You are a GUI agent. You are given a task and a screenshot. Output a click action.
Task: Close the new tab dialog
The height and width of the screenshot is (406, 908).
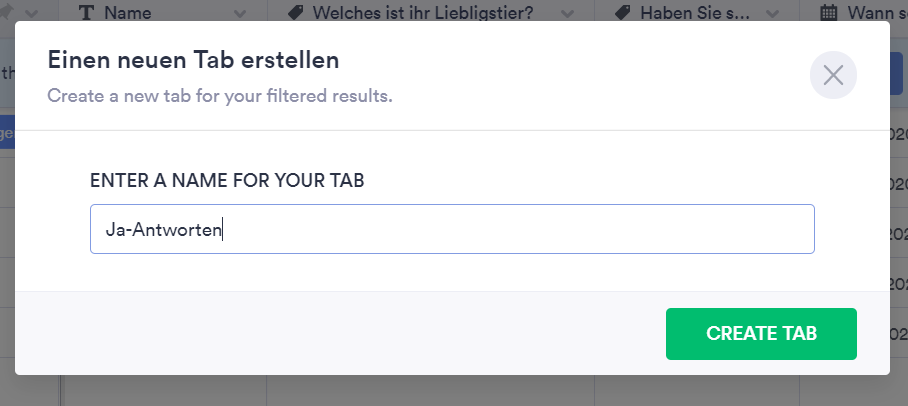833,75
